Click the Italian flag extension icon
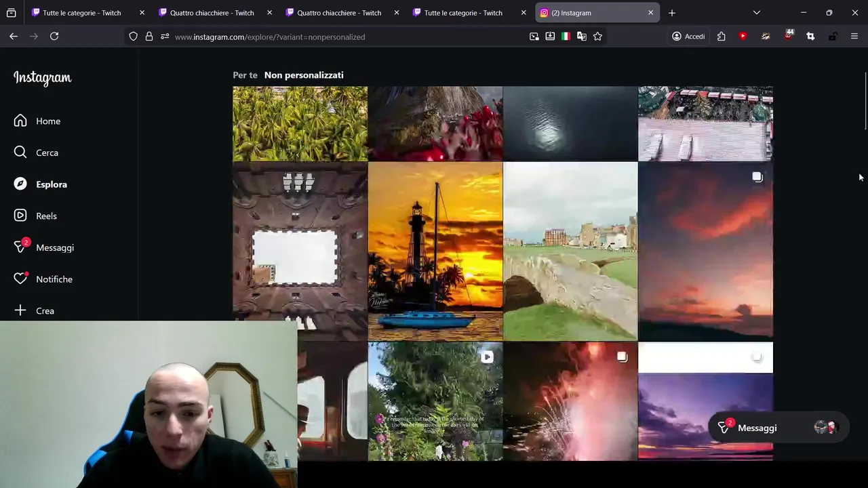The width and height of the screenshot is (868, 488). click(566, 37)
